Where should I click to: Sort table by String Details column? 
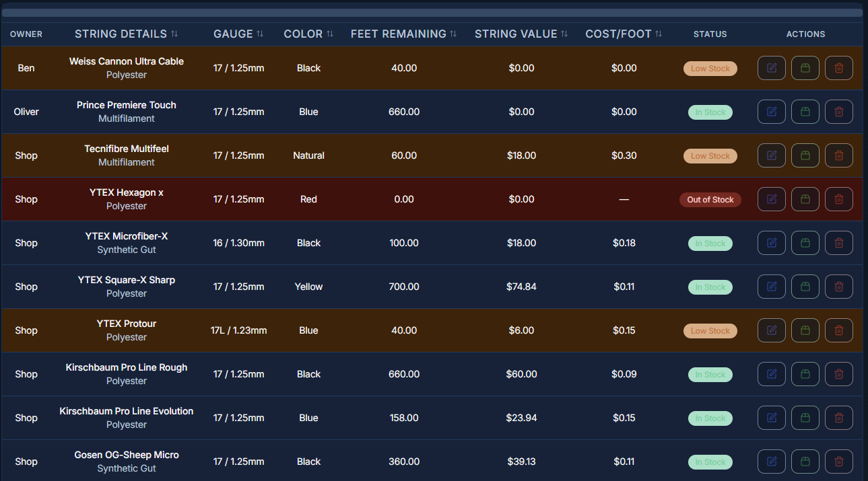pos(127,34)
